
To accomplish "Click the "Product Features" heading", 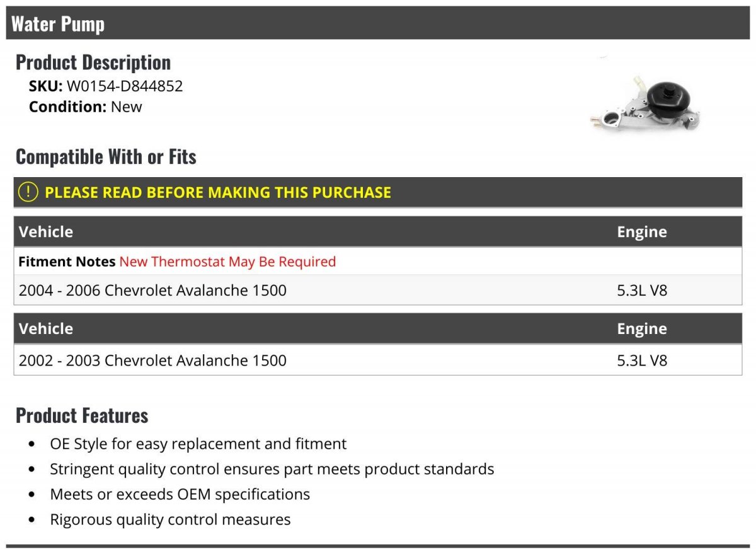I will click(82, 415).
